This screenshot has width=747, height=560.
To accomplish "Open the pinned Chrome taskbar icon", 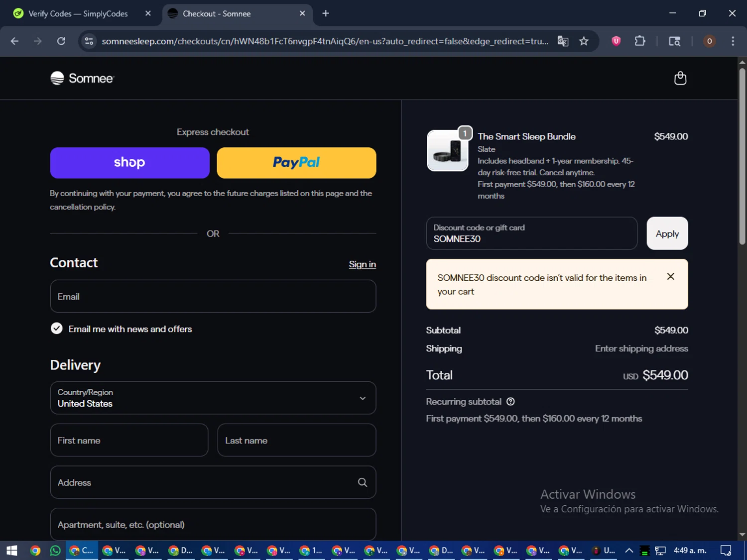I will click(35, 551).
